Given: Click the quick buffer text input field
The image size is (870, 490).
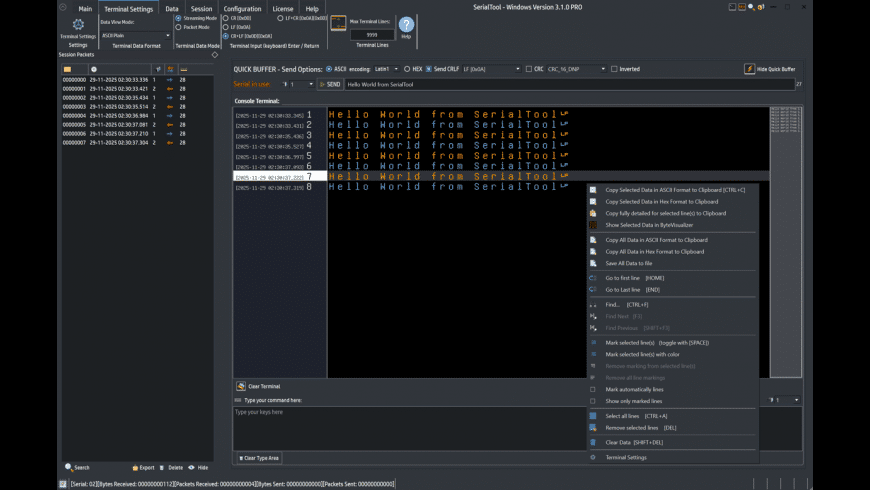Looking at the screenshot, I should 570,84.
